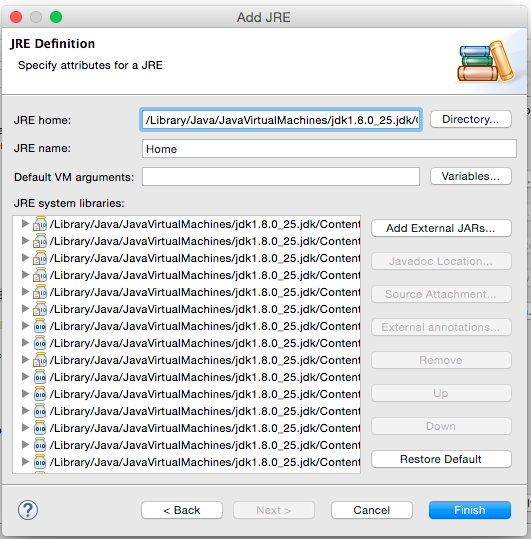Close the Add JRE window with red button
This screenshot has height=539, width=531.
tap(16, 17)
